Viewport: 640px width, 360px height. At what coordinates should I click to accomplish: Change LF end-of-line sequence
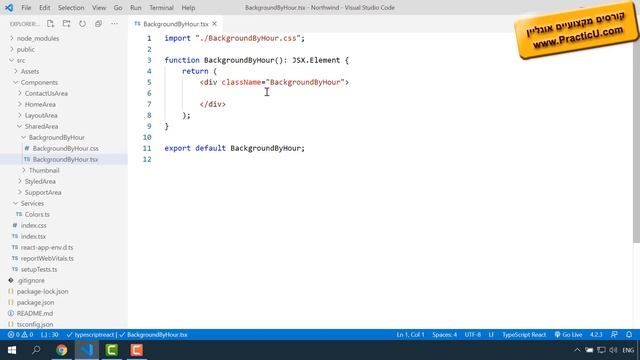(x=491, y=335)
